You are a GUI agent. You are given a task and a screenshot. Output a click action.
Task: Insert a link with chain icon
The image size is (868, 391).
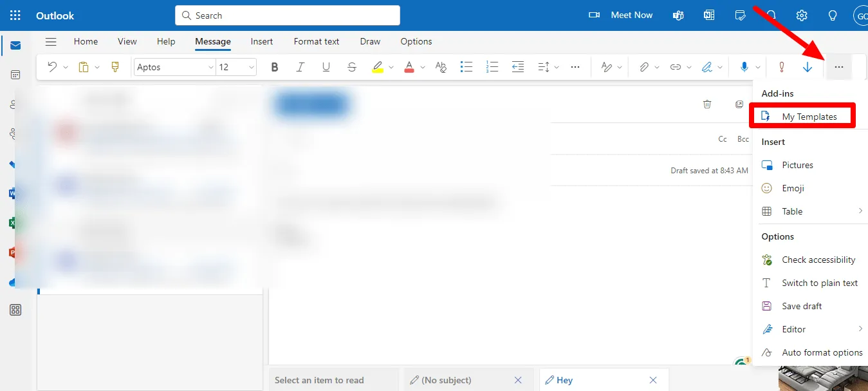[x=675, y=67]
